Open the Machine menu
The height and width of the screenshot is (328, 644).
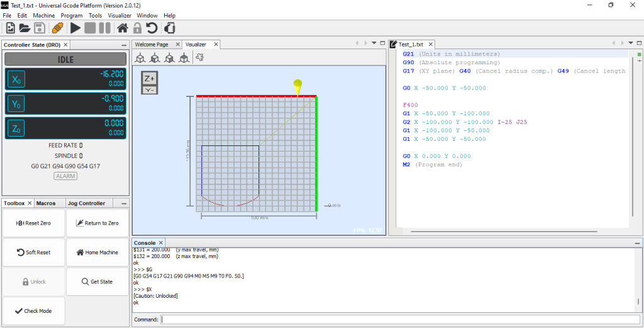[x=44, y=16]
